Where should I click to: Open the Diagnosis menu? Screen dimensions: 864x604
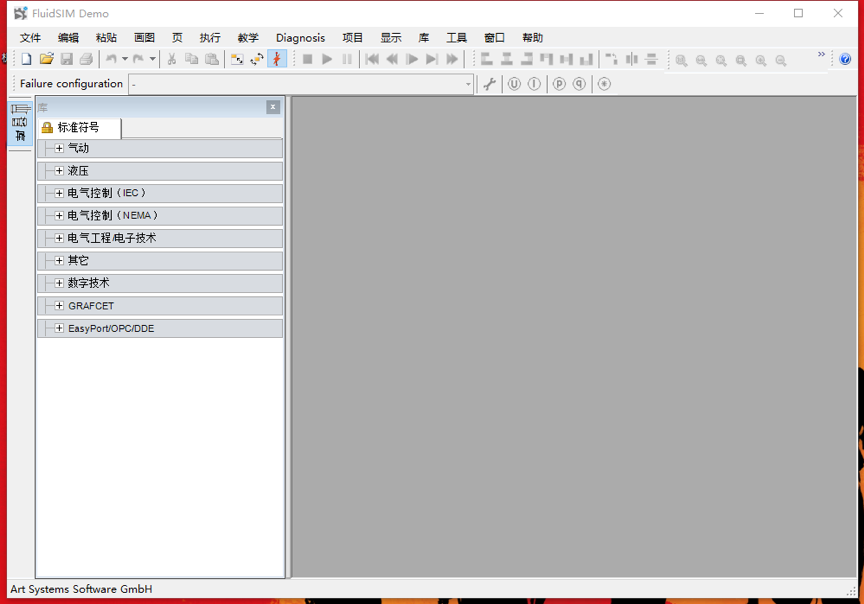(300, 38)
